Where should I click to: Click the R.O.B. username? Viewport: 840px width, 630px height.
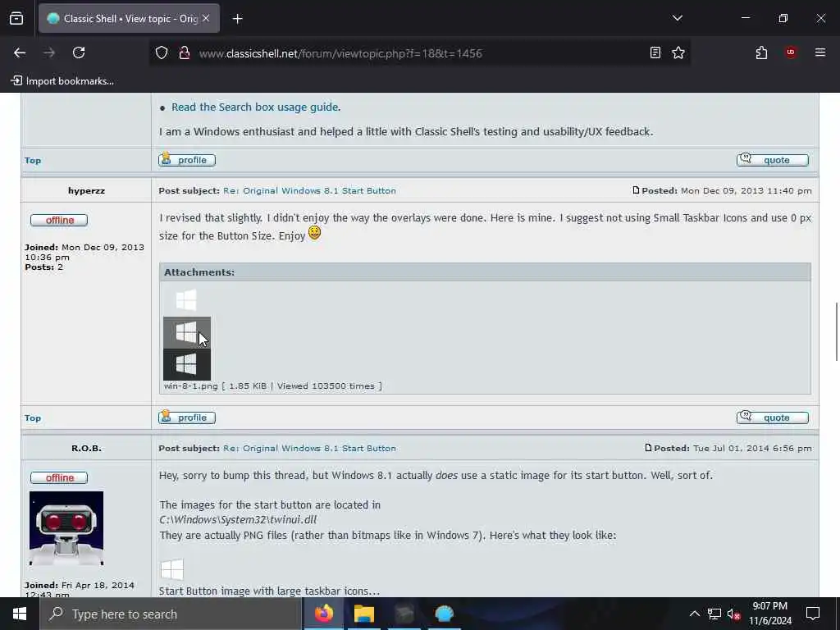pos(86,449)
